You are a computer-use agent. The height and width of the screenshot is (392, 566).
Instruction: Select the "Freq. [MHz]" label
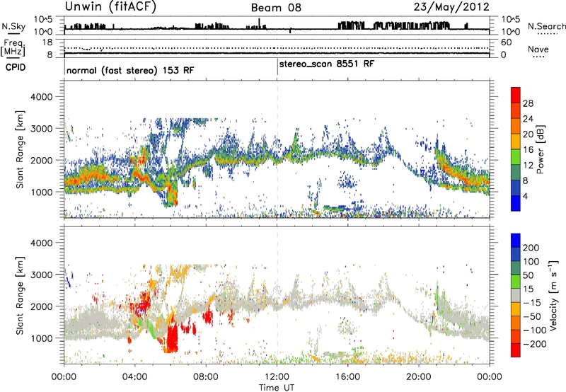tap(13, 48)
